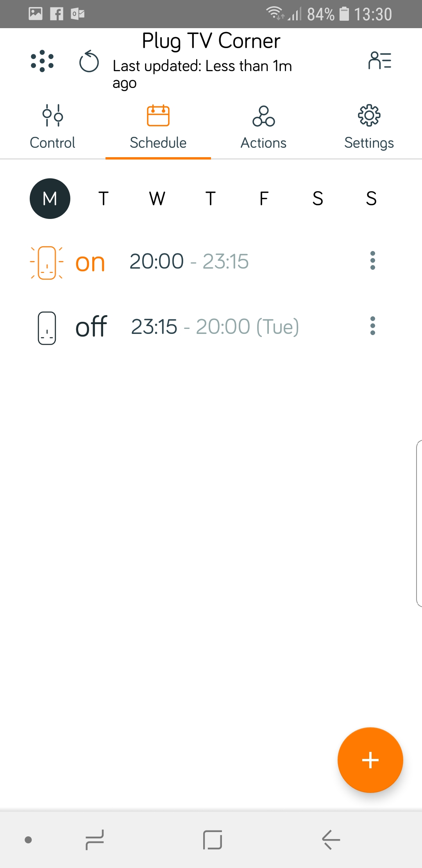Tap the 20:00 - 23:15 on time range

pos(189,261)
